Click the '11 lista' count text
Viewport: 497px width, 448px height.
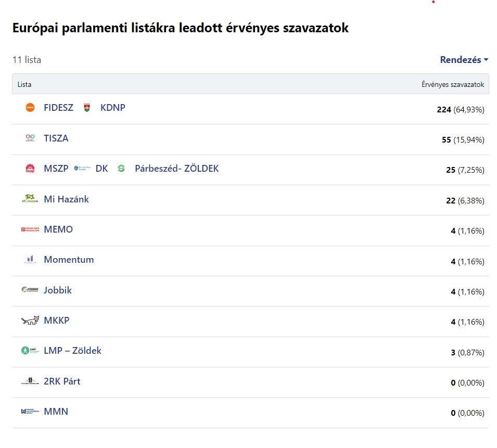pos(27,59)
